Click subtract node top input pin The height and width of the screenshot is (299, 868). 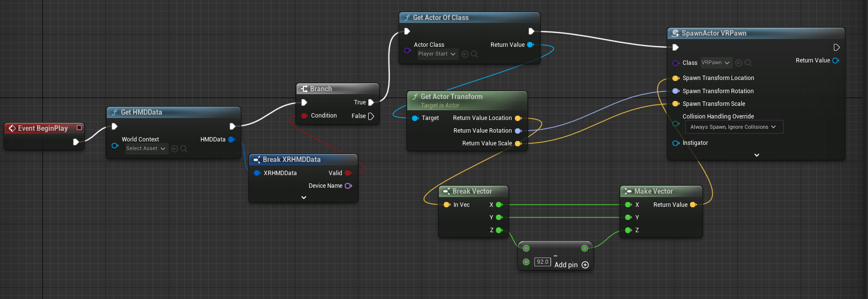(x=526, y=248)
